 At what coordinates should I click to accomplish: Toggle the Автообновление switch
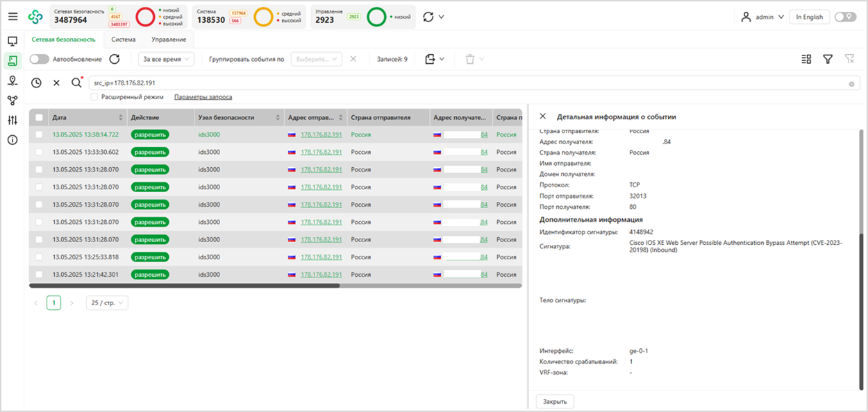click(39, 60)
